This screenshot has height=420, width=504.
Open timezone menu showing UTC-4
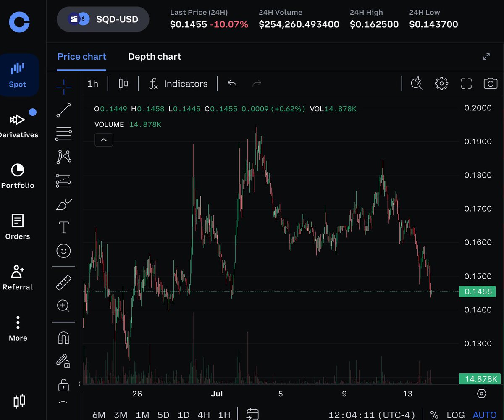click(x=372, y=415)
